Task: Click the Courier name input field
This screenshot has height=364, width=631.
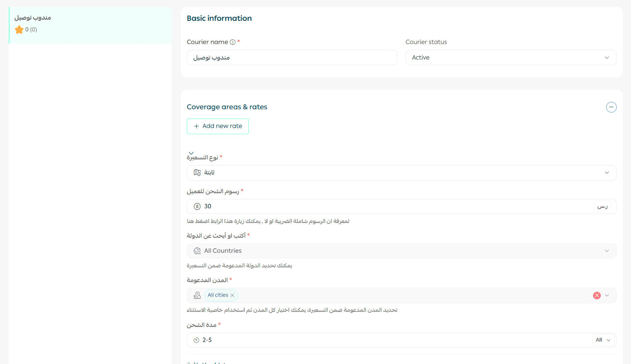Action: point(292,57)
